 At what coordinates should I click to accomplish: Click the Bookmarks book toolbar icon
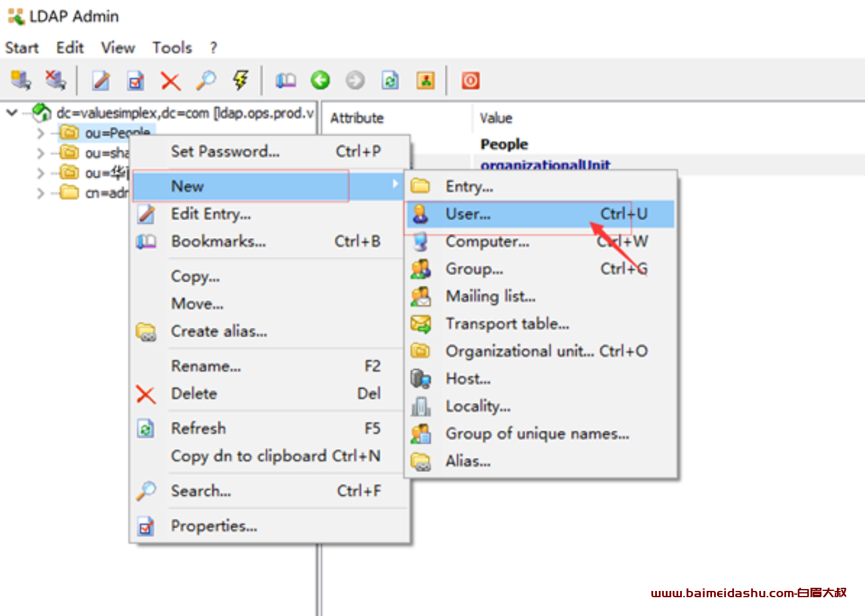point(286,80)
